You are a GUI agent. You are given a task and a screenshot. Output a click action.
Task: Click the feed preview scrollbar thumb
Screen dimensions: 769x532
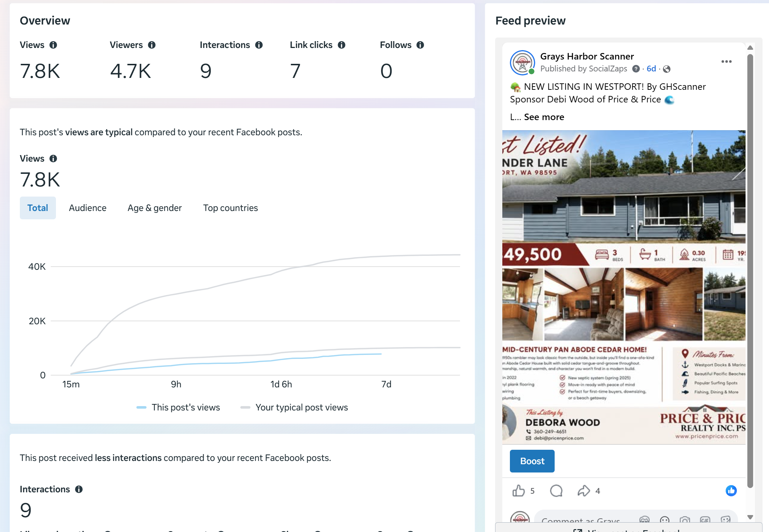click(750, 271)
